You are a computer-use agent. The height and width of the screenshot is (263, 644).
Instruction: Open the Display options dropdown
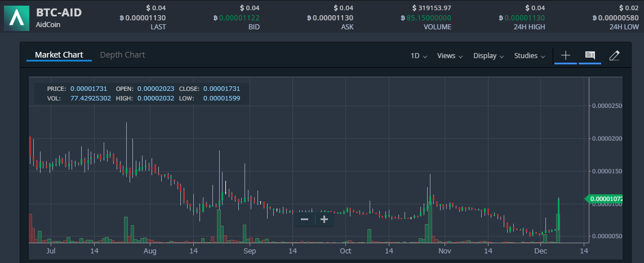tap(488, 56)
